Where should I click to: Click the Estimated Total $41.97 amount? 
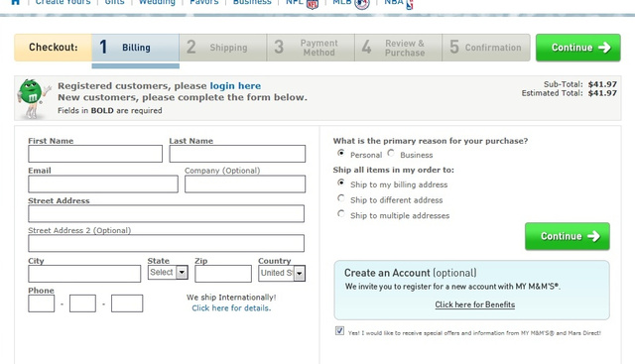(x=602, y=93)
